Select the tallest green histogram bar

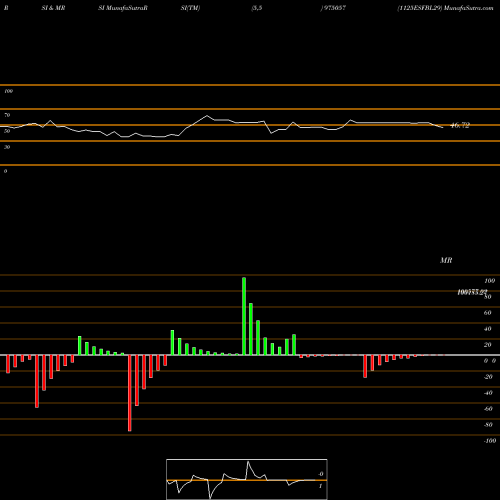244,316
